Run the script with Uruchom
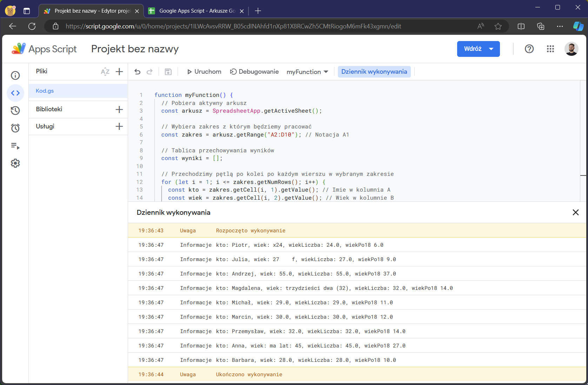The height and width of the screenshot is (385, 588). [203, 72]
